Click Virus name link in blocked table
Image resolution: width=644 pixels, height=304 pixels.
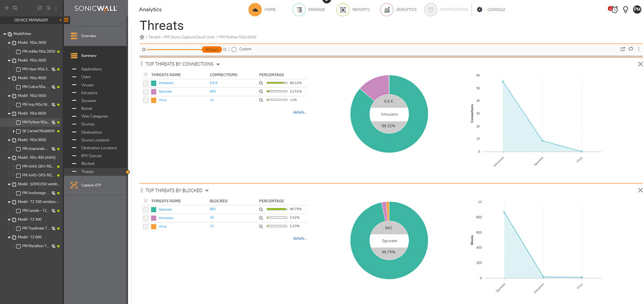tap(163, 226)
